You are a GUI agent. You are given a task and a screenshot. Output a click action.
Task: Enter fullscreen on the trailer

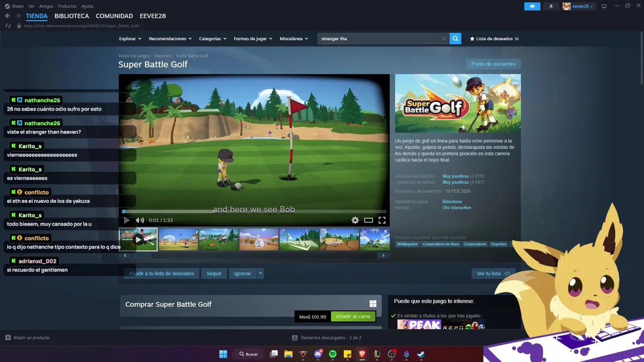coord(382,220)
